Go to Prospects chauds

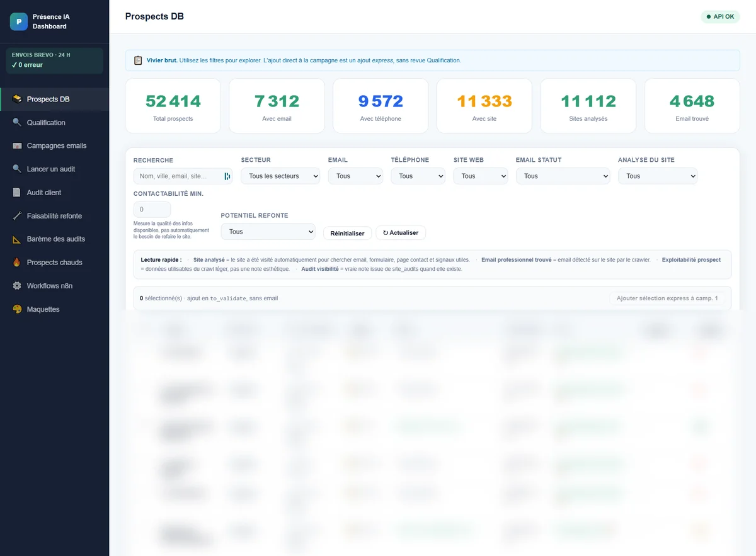(x=55, y=263)
